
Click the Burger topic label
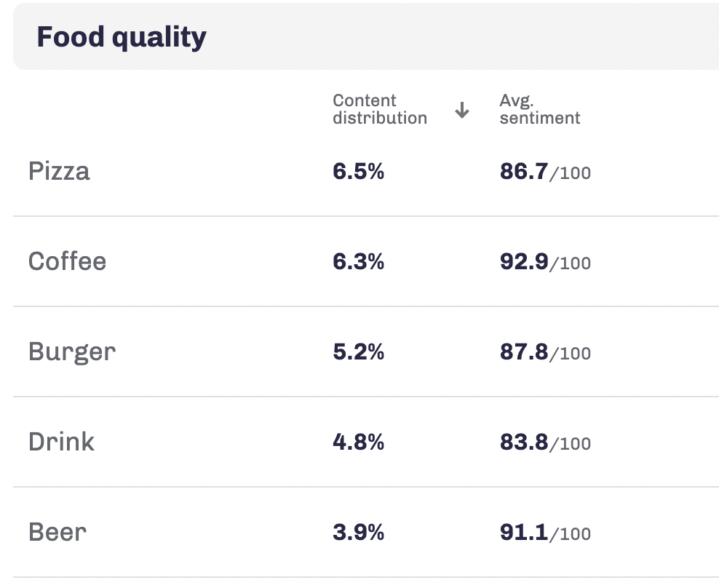click(72, 352)
